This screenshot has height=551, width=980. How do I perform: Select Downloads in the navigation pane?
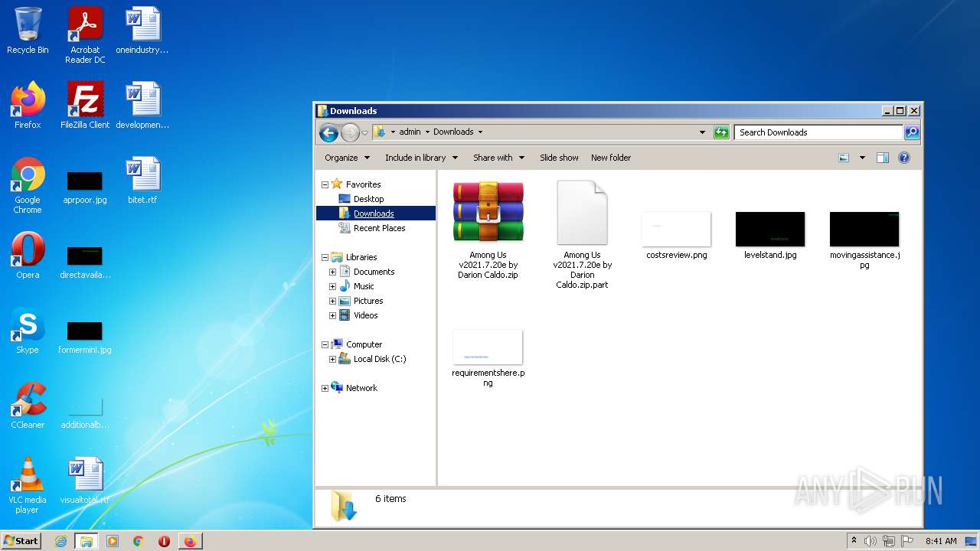tap(374, 214)
